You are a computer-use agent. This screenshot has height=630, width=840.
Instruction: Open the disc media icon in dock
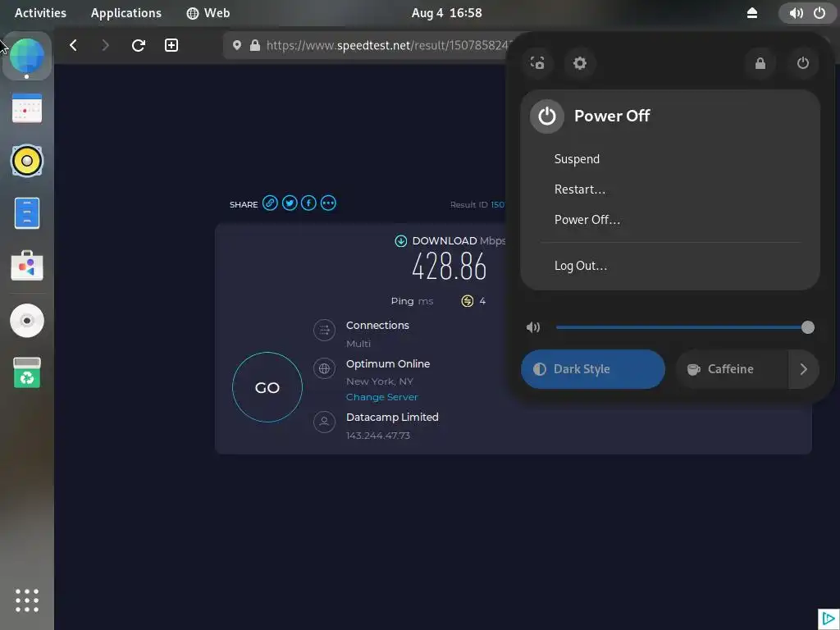(x=27, y=321)
